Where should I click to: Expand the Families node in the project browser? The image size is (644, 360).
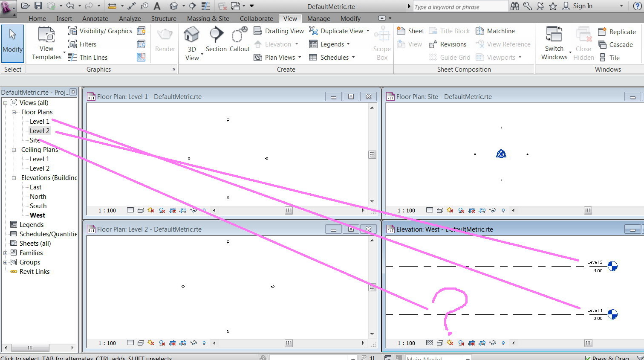tap(5, 253)
